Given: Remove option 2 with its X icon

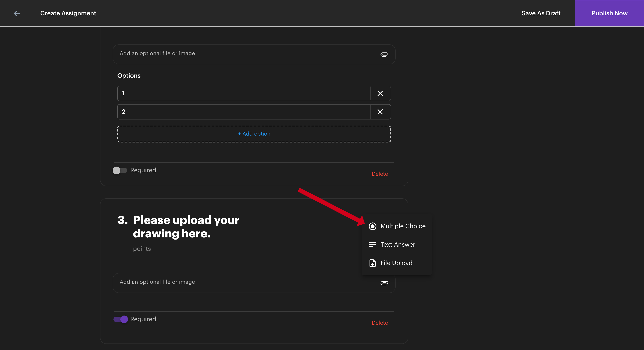Looking at the screenshot, I should [380, 112].
